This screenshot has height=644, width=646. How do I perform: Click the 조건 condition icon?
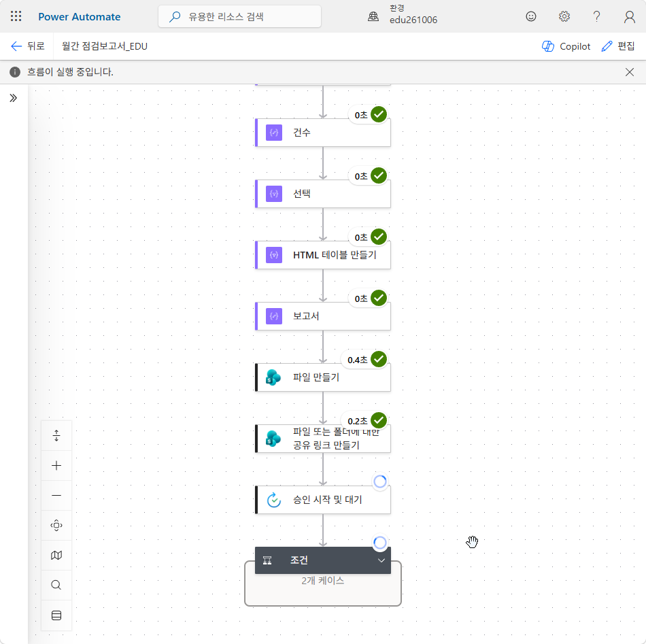(267, 560)
